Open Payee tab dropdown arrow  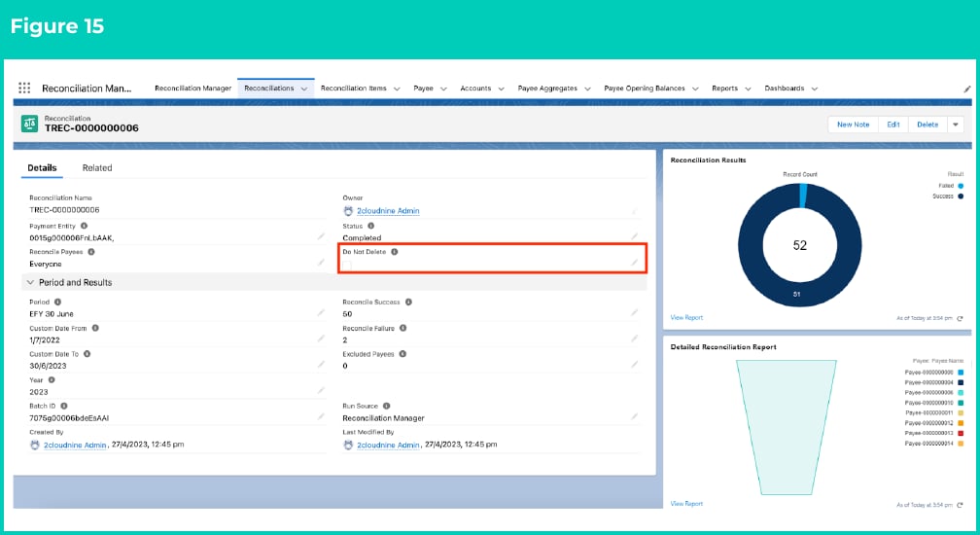(x=443, y=89)
